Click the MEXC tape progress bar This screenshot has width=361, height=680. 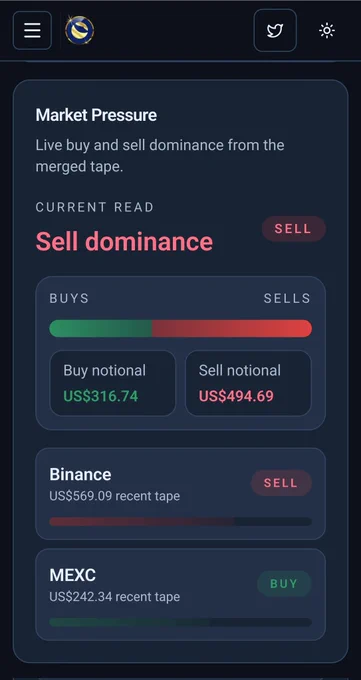tap(180, 622)
